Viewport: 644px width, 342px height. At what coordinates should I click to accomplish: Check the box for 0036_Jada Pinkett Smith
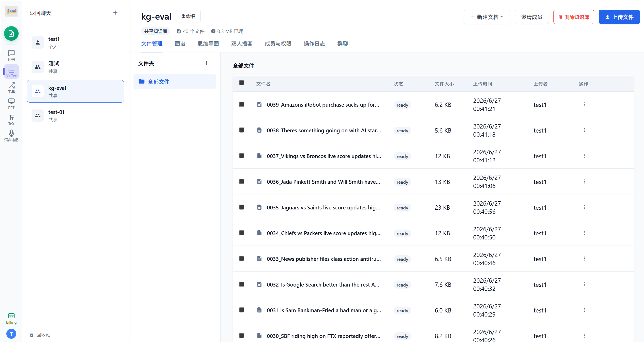242,181
